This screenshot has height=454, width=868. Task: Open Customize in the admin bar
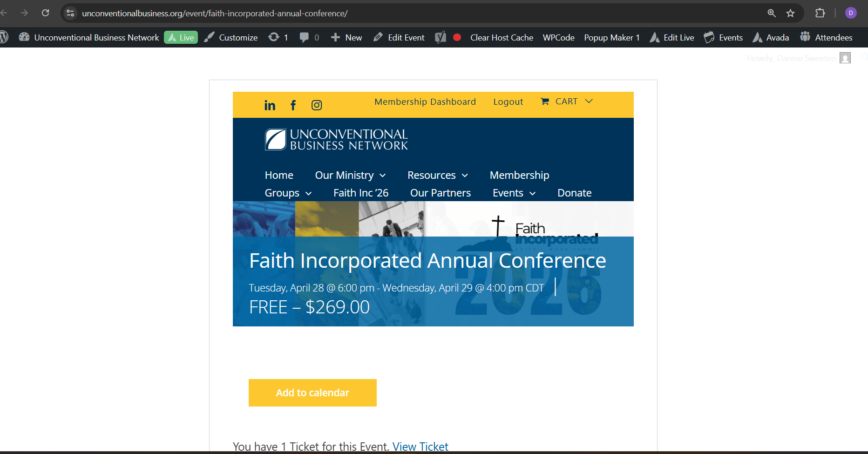(231, 37)
